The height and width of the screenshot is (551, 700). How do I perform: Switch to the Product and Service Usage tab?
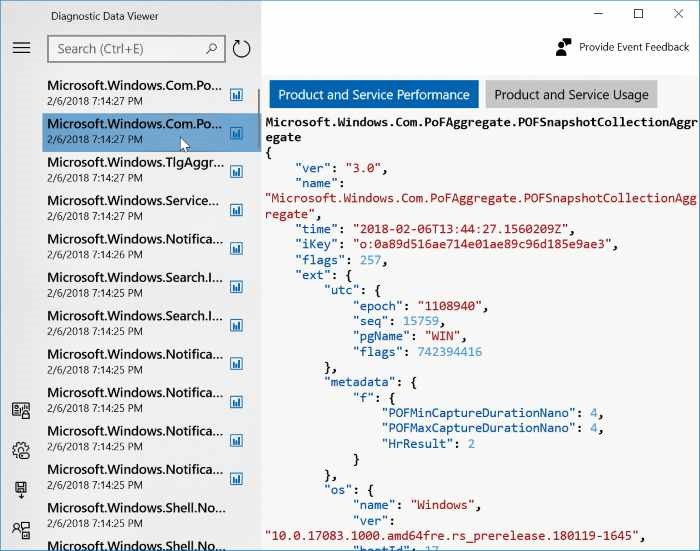[571, 95]
